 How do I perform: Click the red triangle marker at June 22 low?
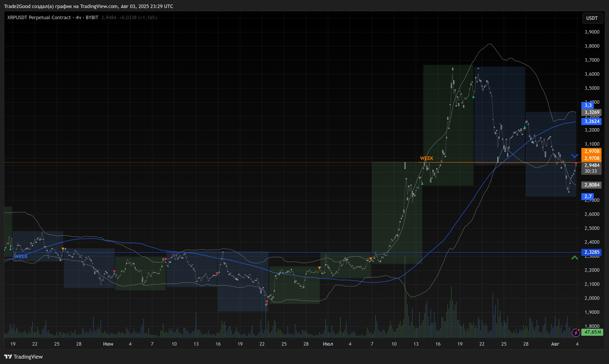[267, 302]
